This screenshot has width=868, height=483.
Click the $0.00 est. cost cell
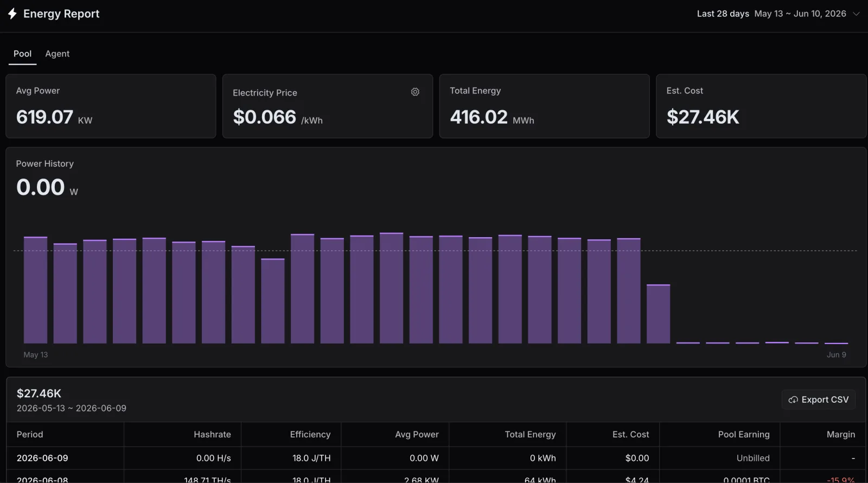click(637, 458)
